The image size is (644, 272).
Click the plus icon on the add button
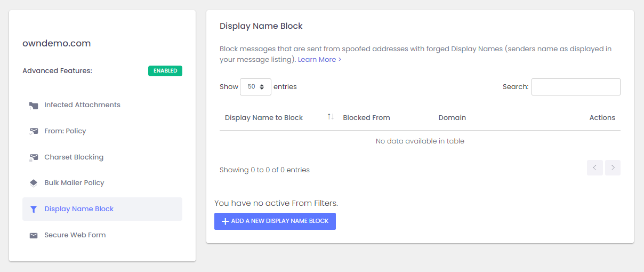[225, 221]
